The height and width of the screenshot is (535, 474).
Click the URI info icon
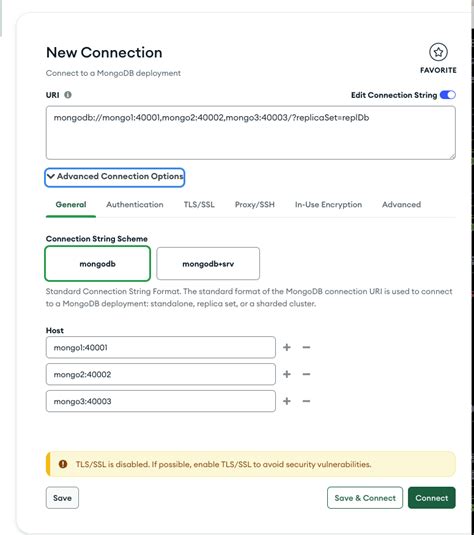pyautogui.click(x=68, y=95)
